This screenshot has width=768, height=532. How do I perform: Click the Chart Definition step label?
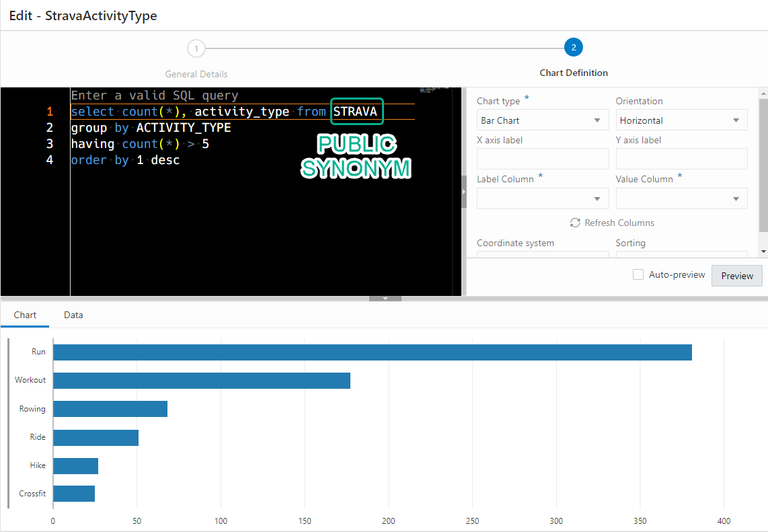[x=574, y=73]
